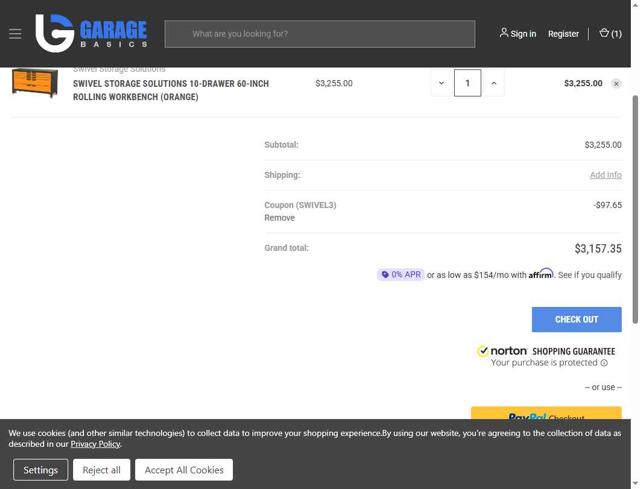
Task: Open Swivel Storage Solutions workbench product link
Action: [x=171, y=90]
